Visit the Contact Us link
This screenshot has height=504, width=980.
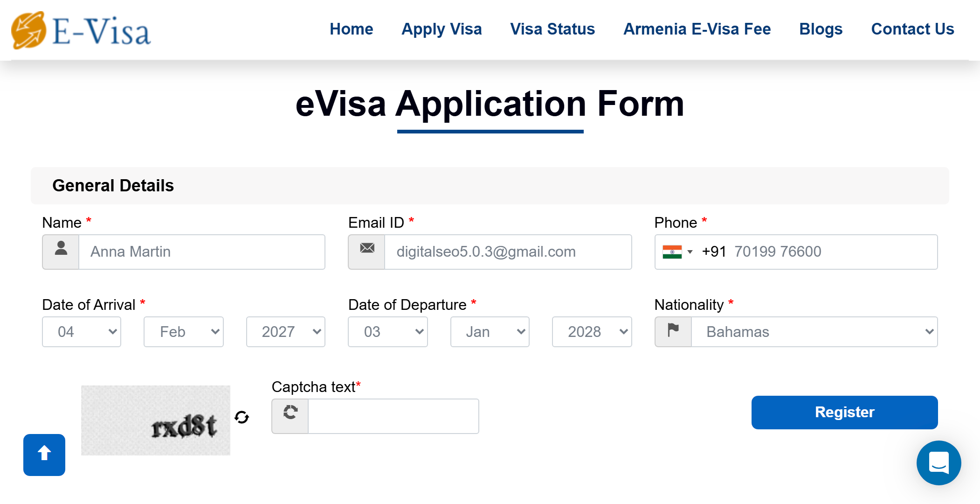[912, 29]
